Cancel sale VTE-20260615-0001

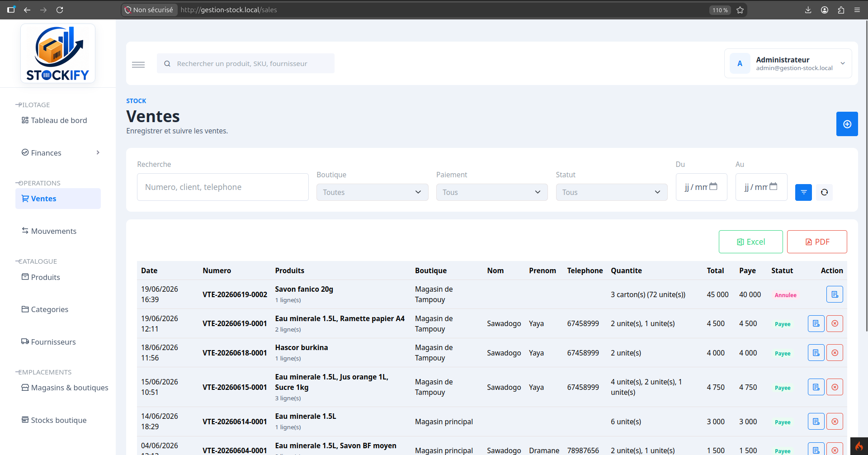[835, 387]
